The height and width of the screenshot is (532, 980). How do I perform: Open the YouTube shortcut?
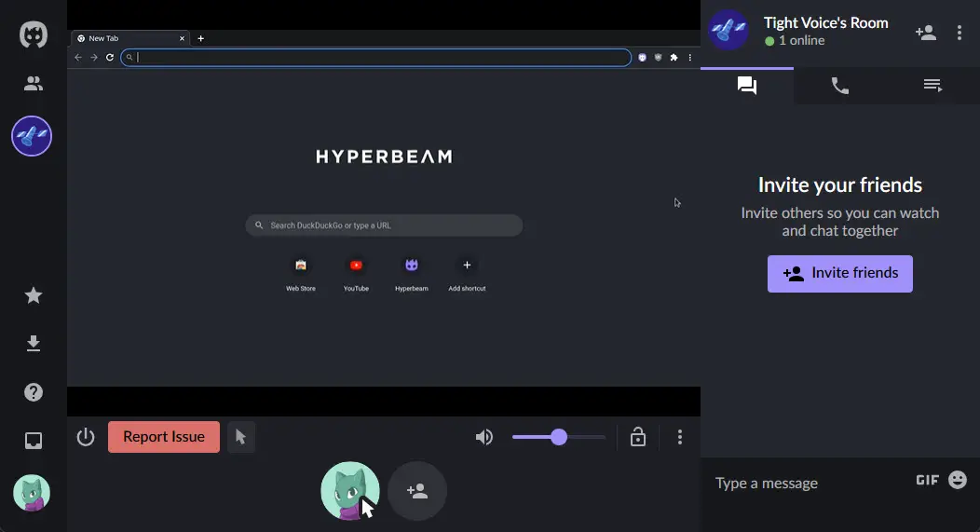click(x=356, y=274)
